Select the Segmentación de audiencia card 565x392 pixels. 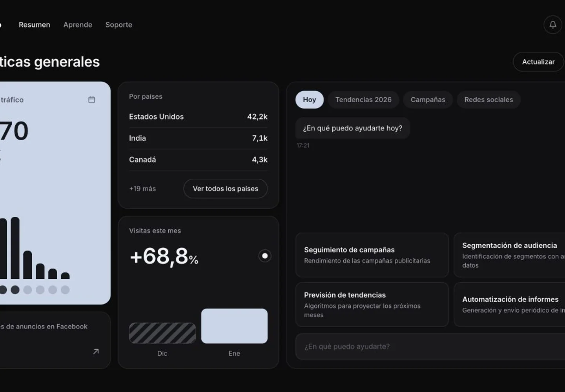coord(509,255)
